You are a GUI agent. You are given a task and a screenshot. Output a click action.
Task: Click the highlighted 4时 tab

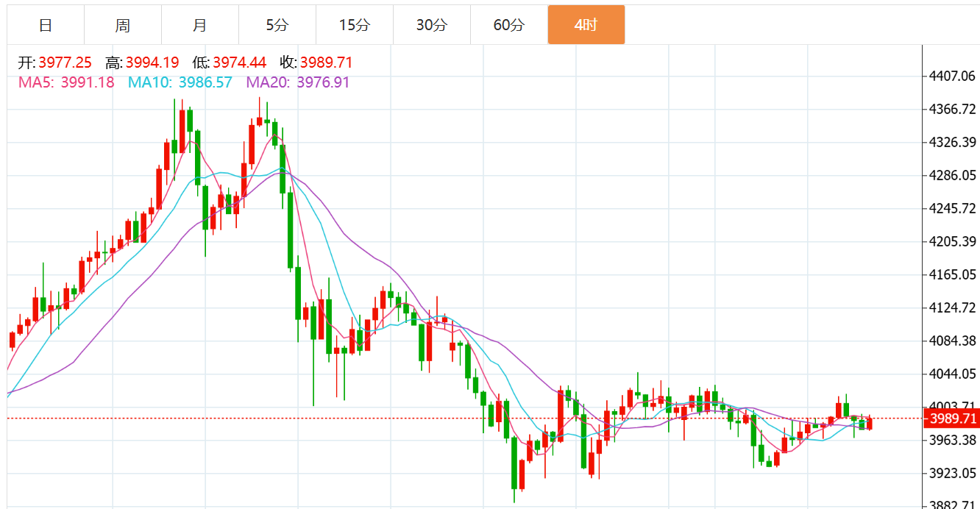(586, 25)
